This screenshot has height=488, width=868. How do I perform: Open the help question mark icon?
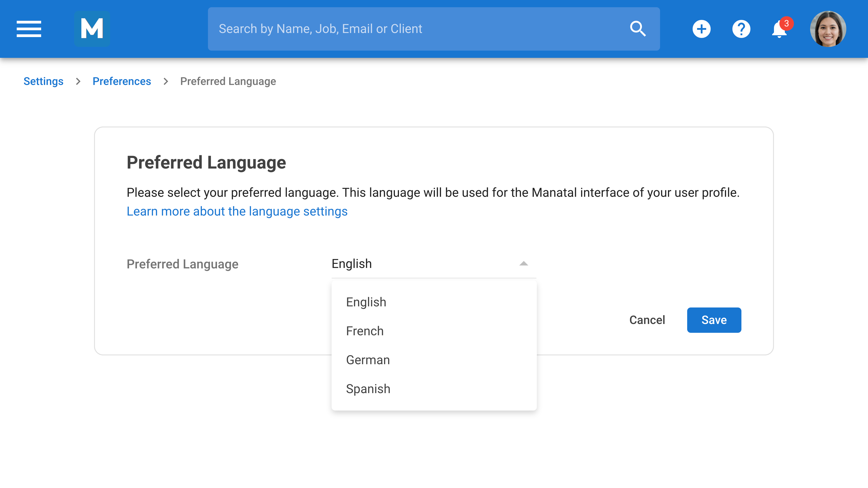click(741, 29)
